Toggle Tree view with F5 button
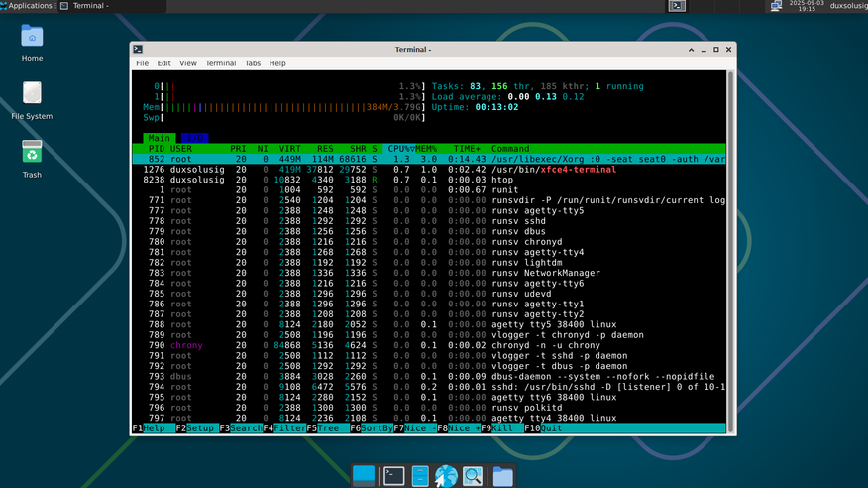 click(322, 428)
